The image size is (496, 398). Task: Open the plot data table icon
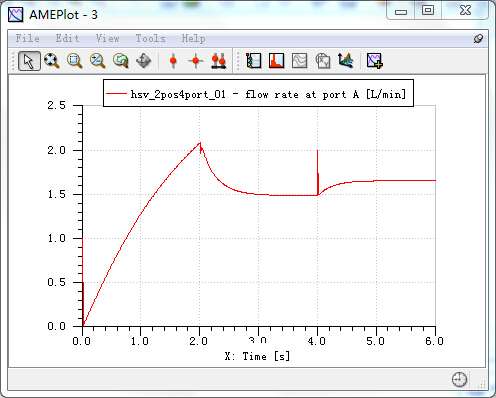[x=254, y=61]
